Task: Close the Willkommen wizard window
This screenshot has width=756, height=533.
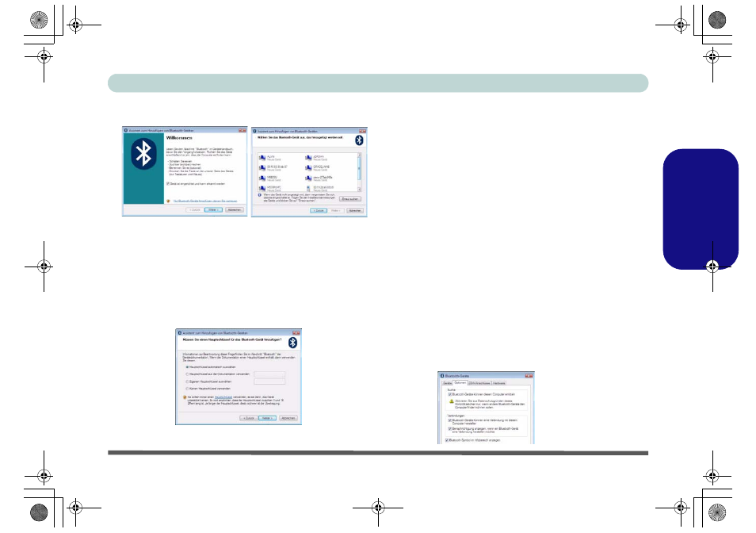Action: click(x=242, y=130)
